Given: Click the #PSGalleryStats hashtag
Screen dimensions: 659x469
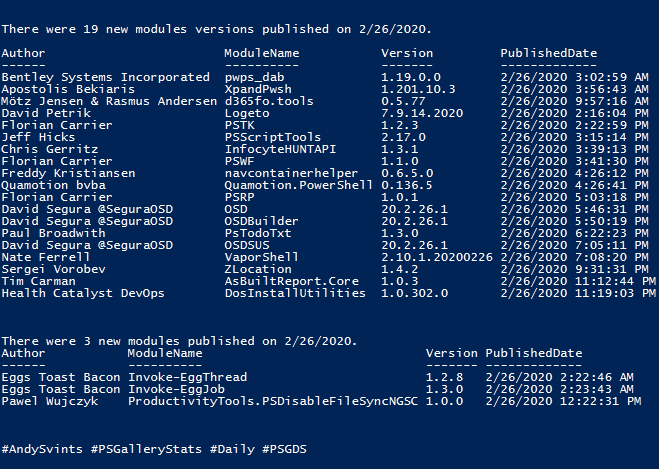Looking at the screenshot, I should tap(146, 449).
